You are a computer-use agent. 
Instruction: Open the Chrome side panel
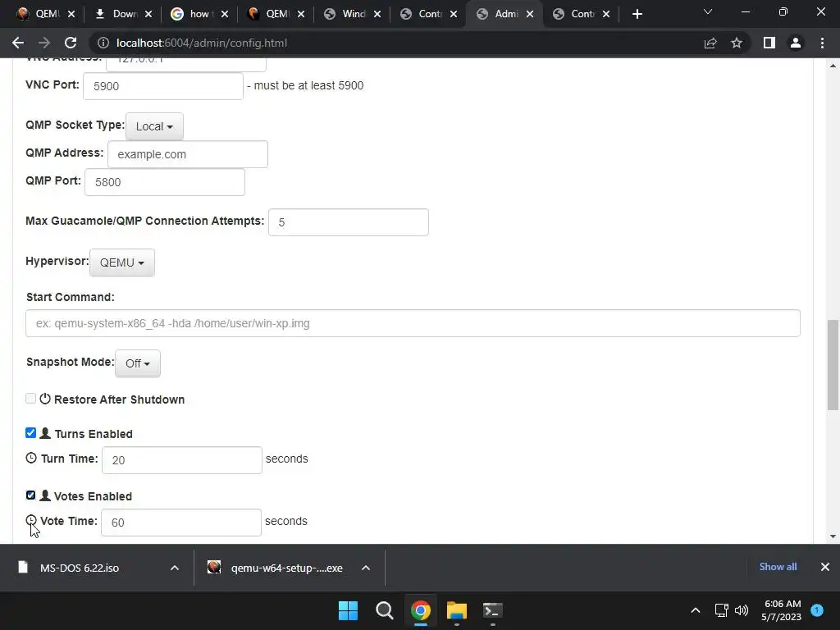tap(769, 43)
